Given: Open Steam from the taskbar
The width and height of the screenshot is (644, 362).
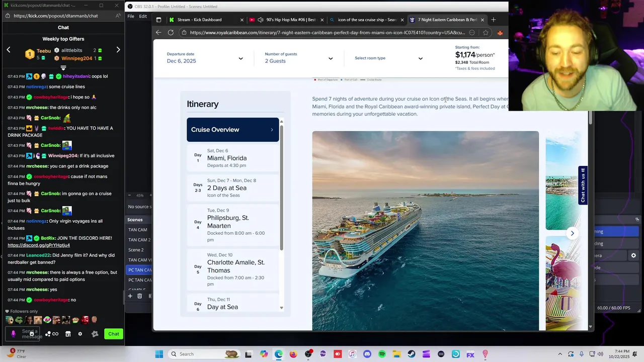Looking at the screenshot, I should click(x=412, y=354).
